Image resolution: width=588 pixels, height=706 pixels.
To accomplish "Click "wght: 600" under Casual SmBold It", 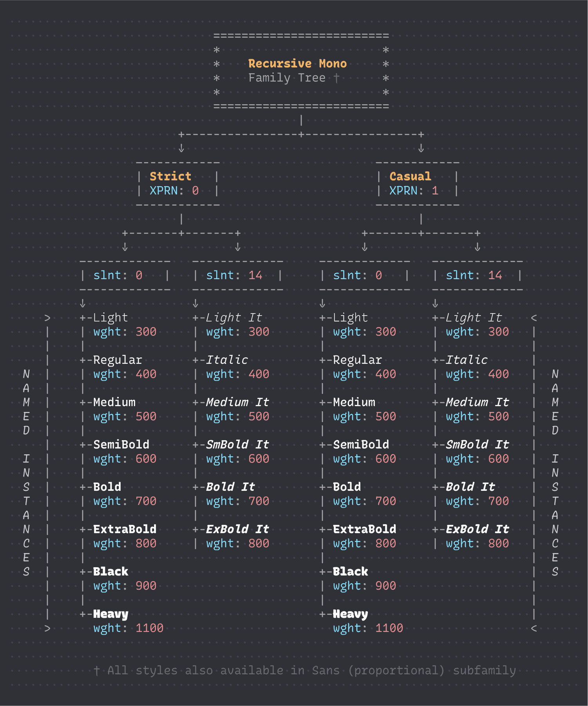I will [x=477, y=459].
